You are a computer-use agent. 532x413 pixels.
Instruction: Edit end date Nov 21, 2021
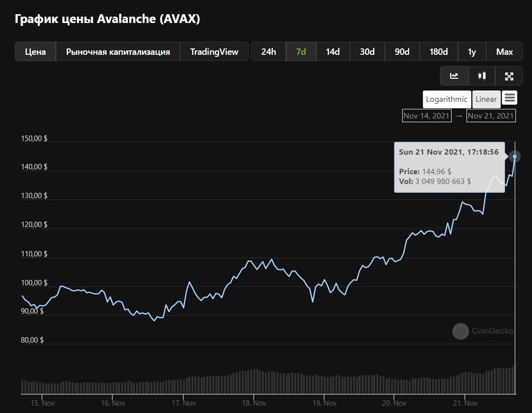point(491,116)
